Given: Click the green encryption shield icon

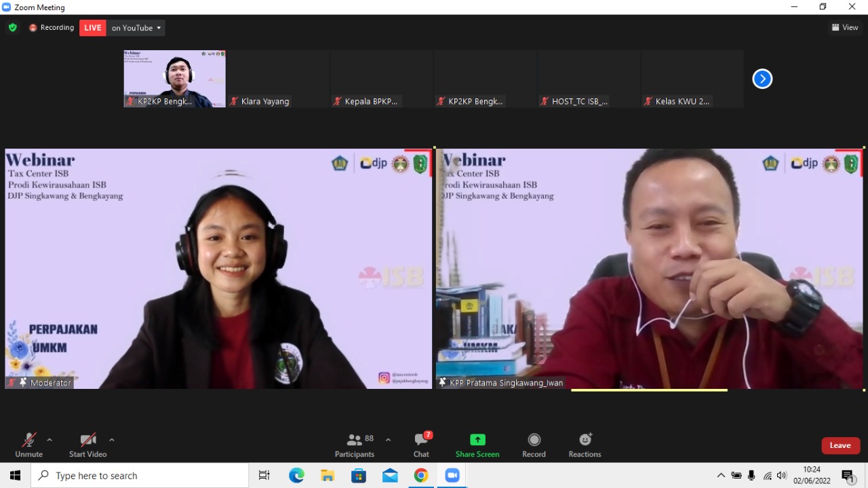Looking at the screenshot, I should [12, 28].
